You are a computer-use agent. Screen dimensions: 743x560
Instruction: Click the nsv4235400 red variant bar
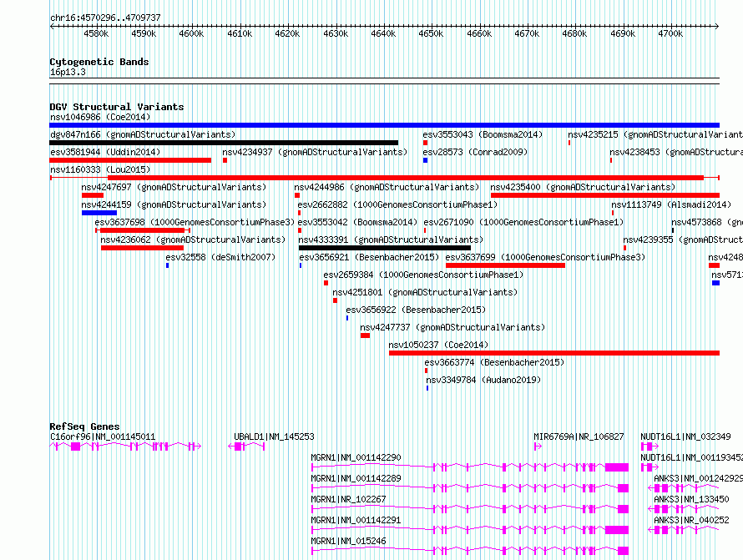605,195
